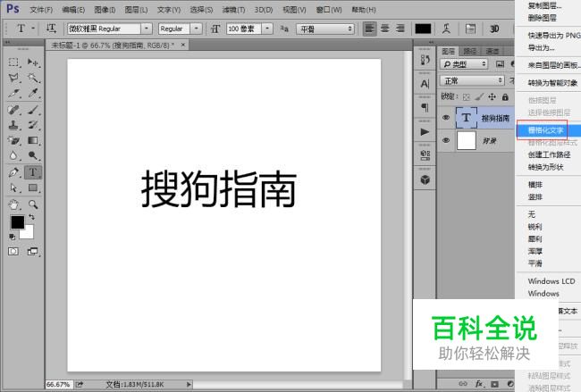Toggle lock all padlock icon
The width and height of the screenshot is (581, 392).
pyautogui.click(x=505, y=97)
